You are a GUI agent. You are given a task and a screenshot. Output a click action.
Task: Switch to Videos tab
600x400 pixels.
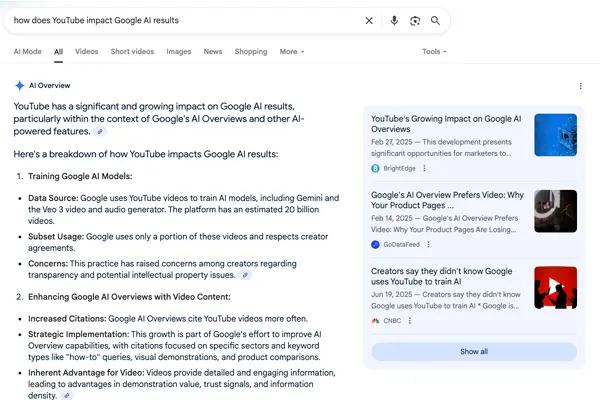click(x=86, y=52)
